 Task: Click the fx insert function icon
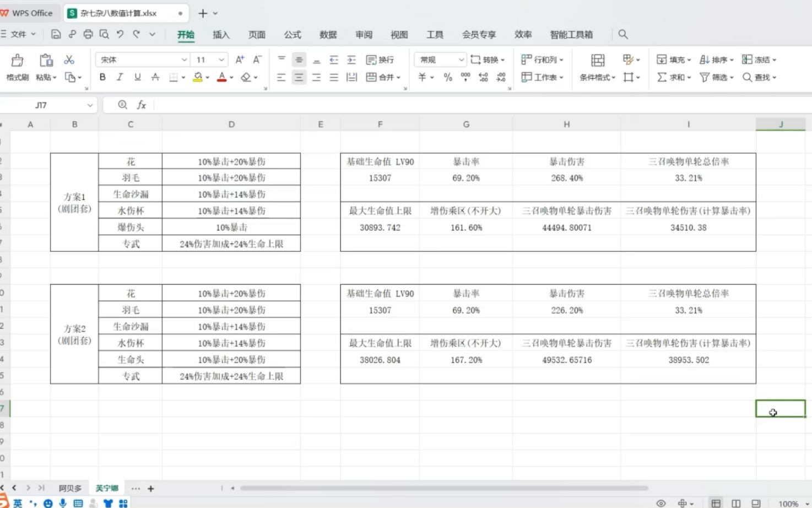[x=141, y=105]
